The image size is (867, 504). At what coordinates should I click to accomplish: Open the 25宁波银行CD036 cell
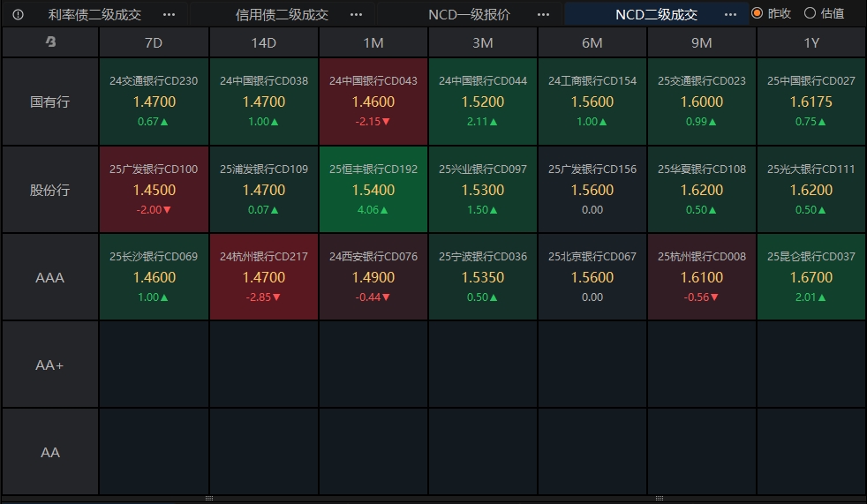[x=483, y=277]
